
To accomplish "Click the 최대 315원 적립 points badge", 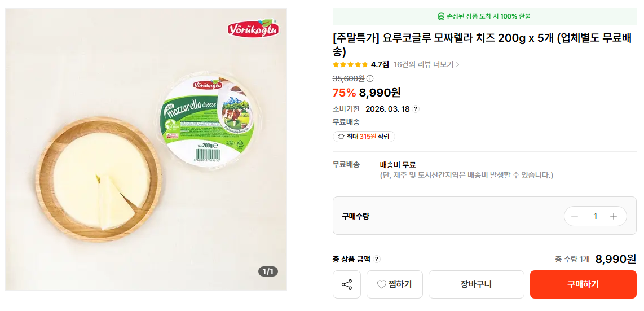I will click(x=364, y=137).
